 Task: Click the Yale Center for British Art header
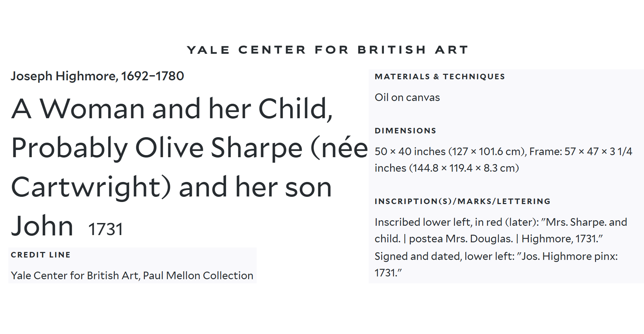(327, 50)
